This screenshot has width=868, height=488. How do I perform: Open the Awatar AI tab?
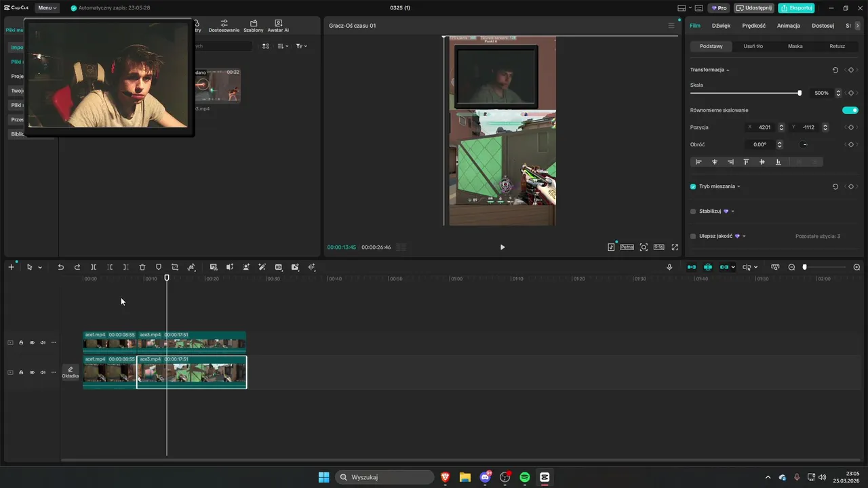pos(278,26)
